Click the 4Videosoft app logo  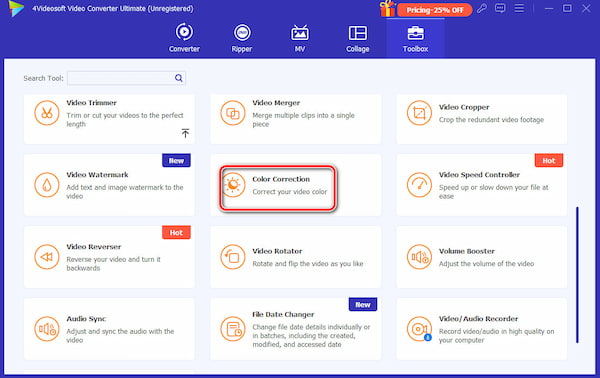[x=16, y=9]
